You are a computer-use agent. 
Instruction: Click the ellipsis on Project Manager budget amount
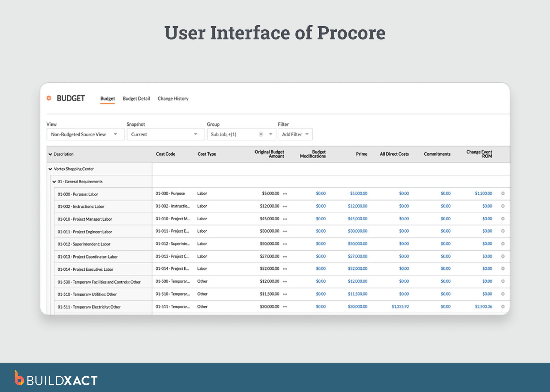pyautogui.click(x=285, y=219)
